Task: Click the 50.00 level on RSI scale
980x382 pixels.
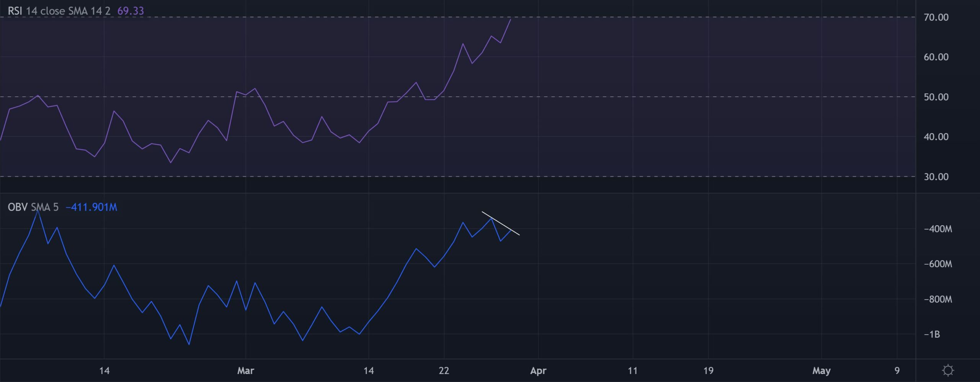Action: tap(936, 97)
